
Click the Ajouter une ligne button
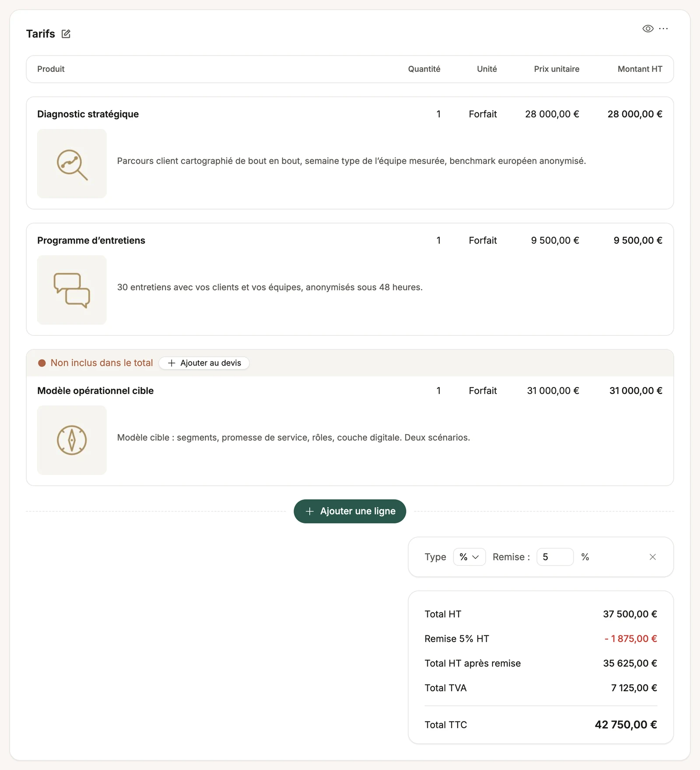click(x=350, y=511)
